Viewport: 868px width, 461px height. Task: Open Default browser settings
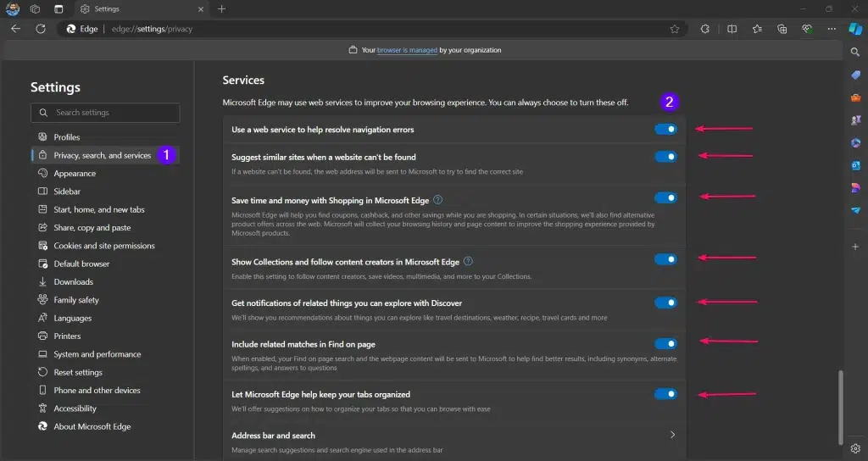105,264
